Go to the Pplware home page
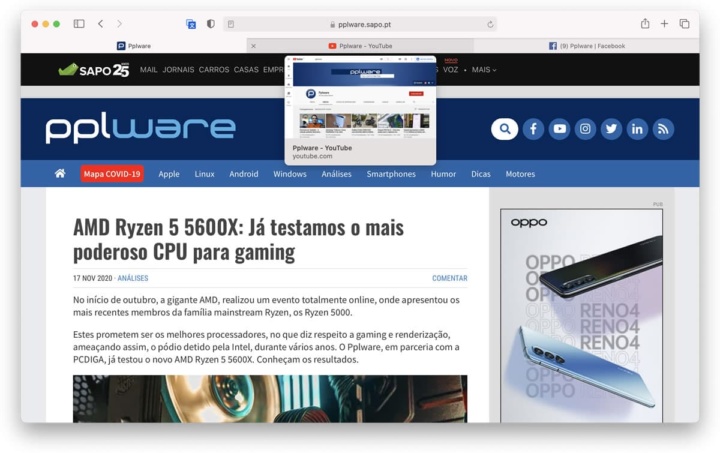This screenshot has height=453, width=720. coord(60,173)
